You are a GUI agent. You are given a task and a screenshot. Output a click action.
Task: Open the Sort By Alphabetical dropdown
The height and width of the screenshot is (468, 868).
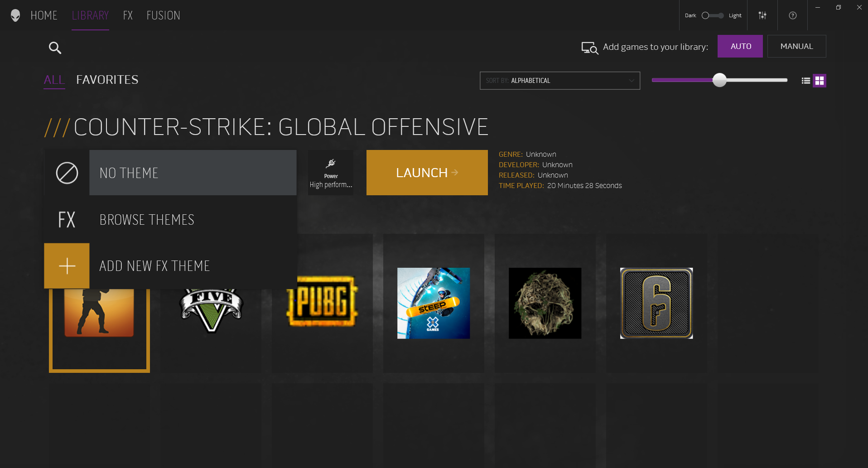559,81
